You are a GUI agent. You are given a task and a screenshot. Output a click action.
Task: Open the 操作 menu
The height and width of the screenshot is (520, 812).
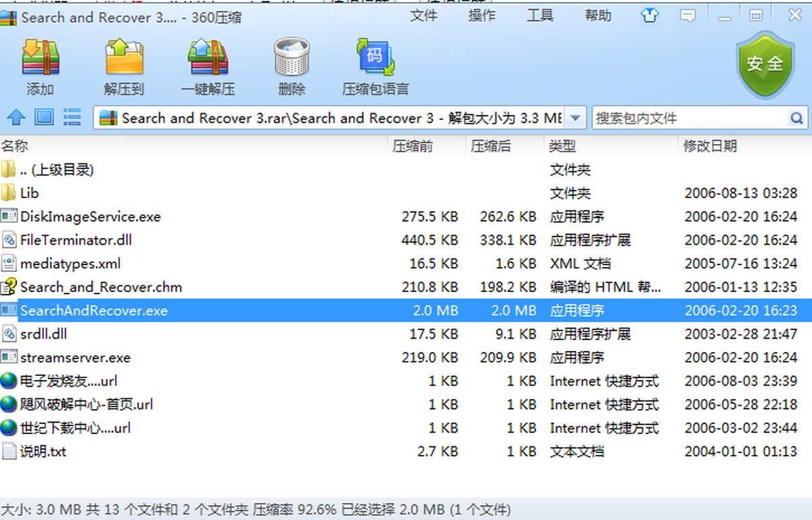[482, 16]
